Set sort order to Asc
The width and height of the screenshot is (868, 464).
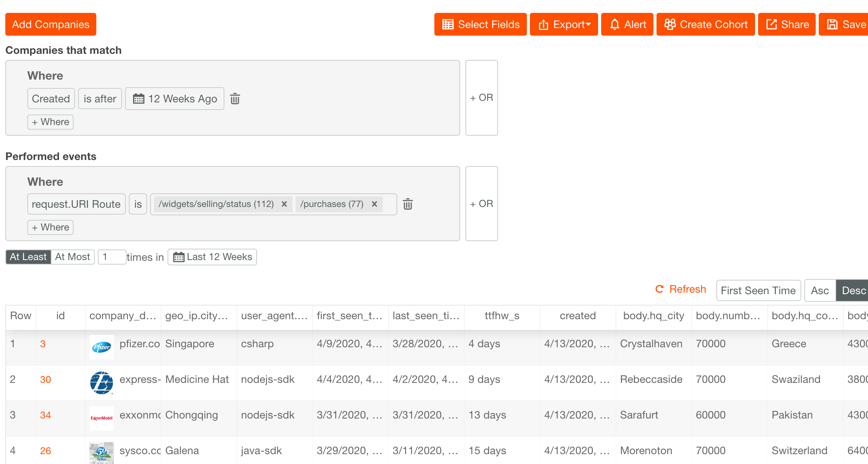pos(819,291)
